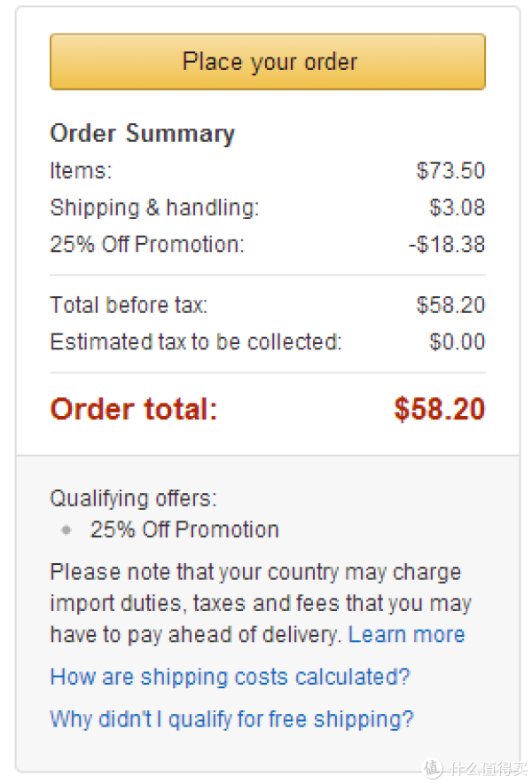
Task: Open How are shipping costs calculated link
Action: tap(230, 677)
